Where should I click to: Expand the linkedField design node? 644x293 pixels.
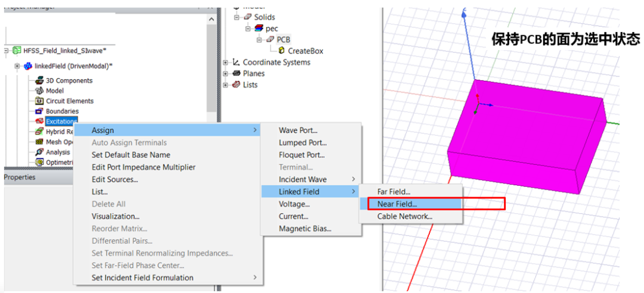tap(17, 66)
